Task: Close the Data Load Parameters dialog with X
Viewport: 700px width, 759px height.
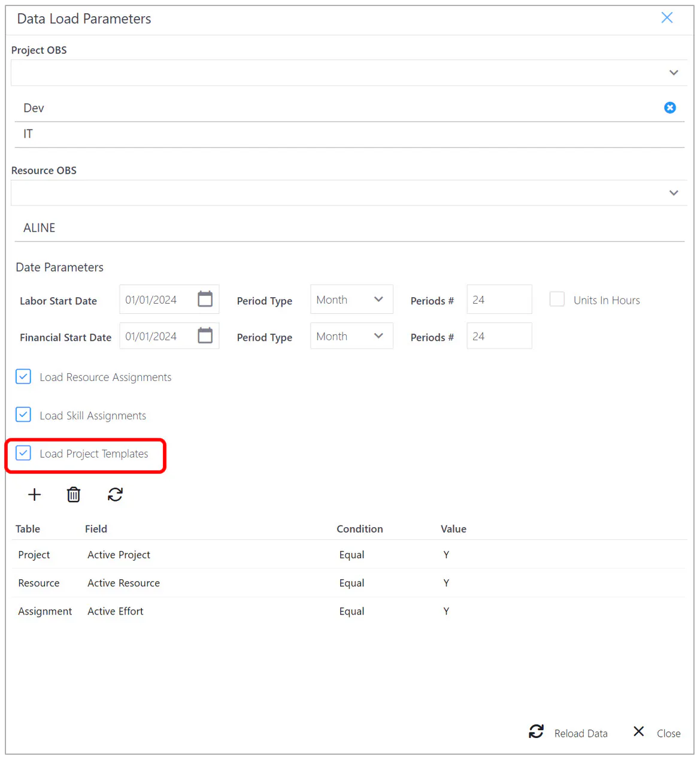Action: click(x=667, y=18)
